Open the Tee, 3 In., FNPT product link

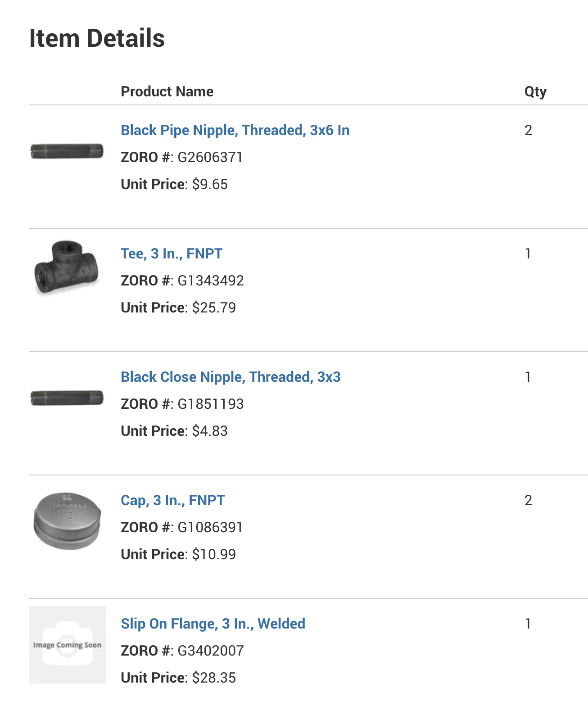171,253
